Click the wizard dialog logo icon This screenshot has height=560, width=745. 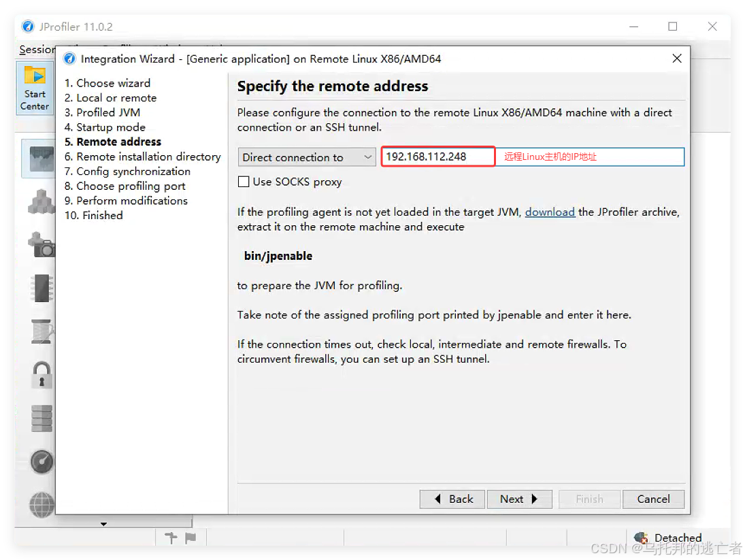click(x=69, y=59)
